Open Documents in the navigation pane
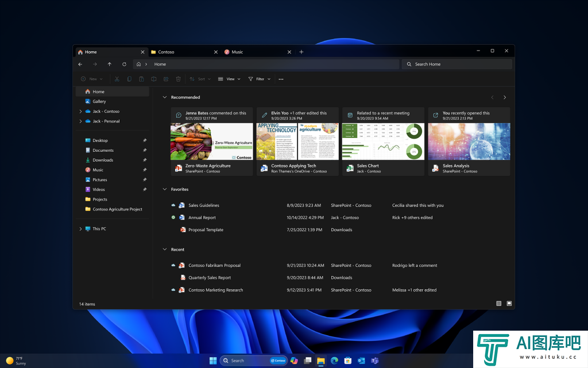The height and width of the screenshot is (368, 588). [113, 150]
